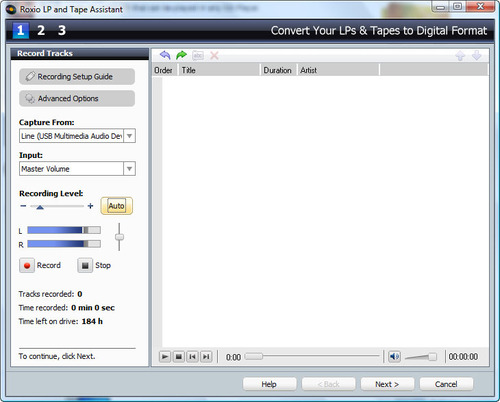
Task: Go to step 2 tab
Action: (41, 30)
